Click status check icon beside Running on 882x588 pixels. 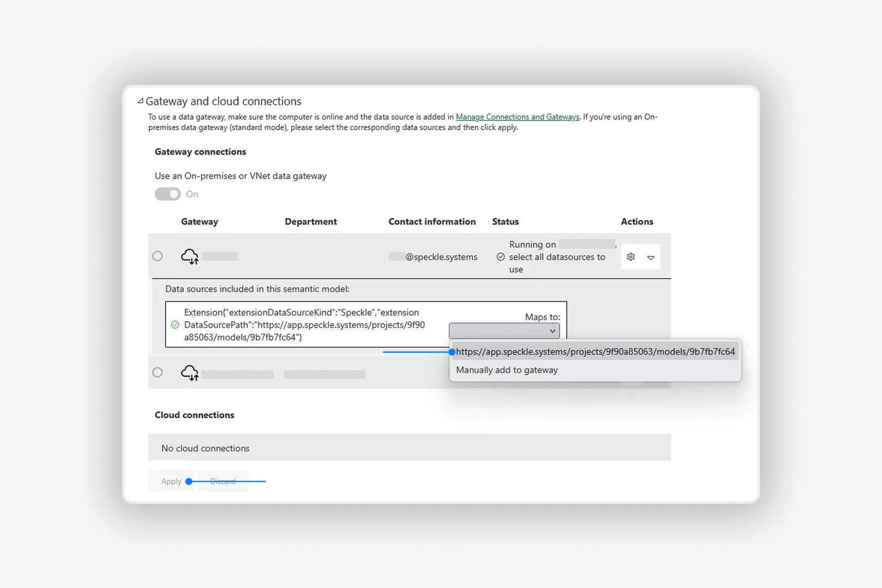point(500,257)
